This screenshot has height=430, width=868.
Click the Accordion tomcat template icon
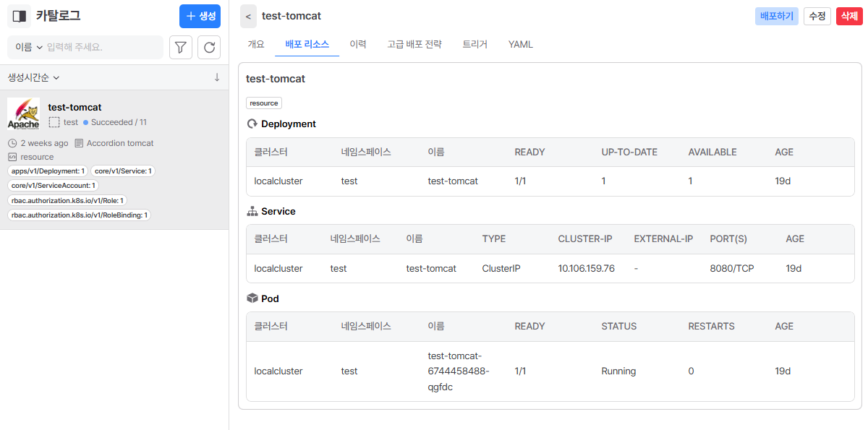click(x=79, y=143)
